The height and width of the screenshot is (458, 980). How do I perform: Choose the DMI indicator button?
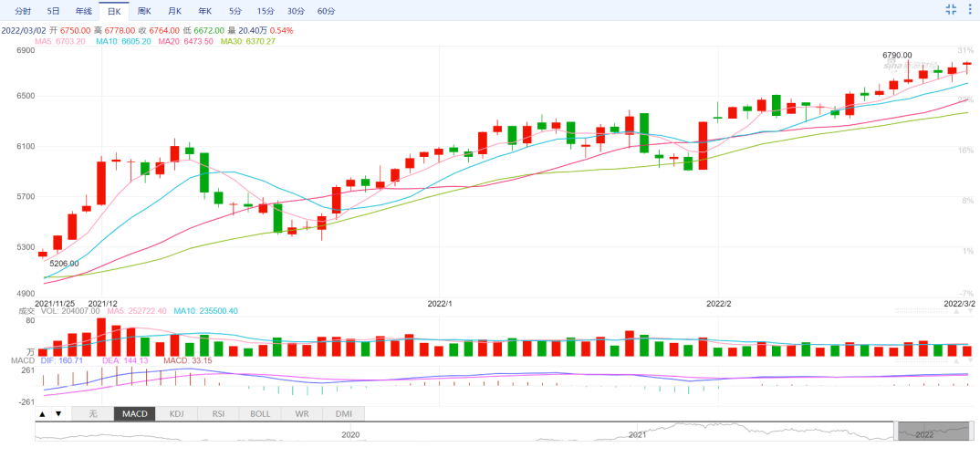click(x=343, y=413)
